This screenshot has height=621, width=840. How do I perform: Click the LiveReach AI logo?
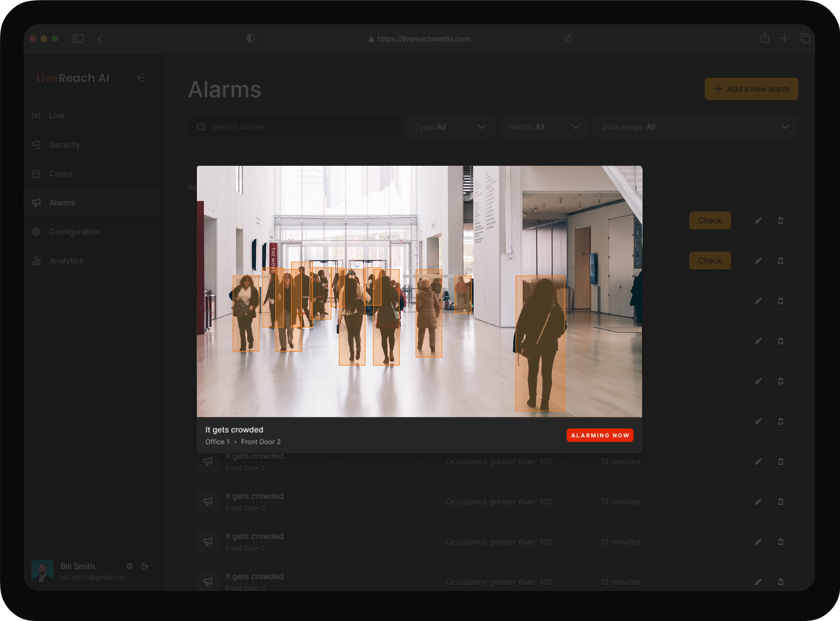click(x=73, y=78)
